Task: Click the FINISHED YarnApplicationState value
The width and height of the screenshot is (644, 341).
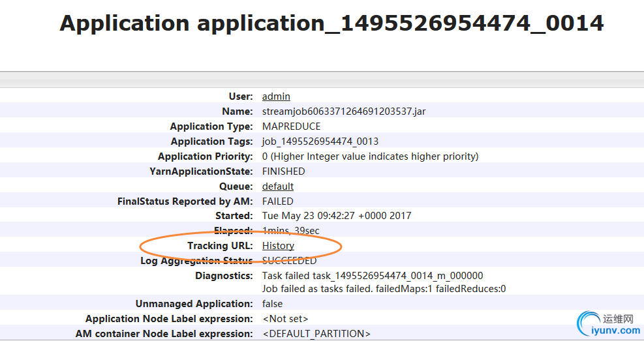Action: [283, 171]
